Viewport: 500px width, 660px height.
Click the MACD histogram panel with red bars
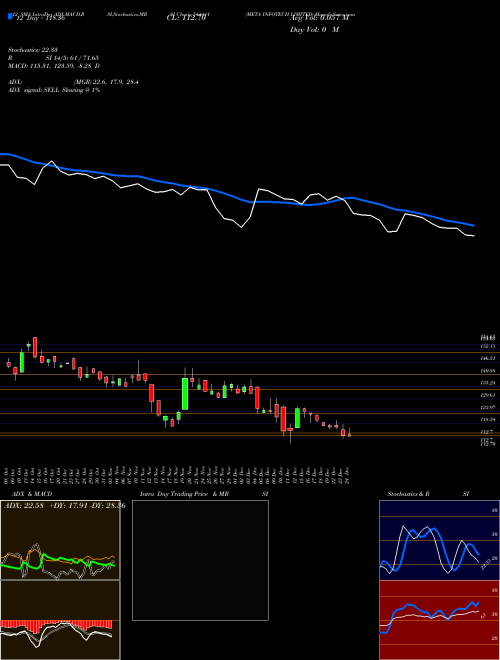[x=60, y=620]
